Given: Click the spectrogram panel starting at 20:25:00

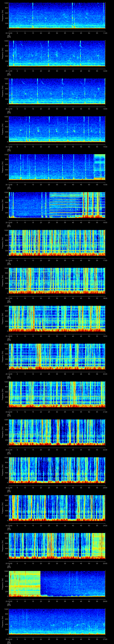Looking at the screenshot, I should [x=57, y=584].
